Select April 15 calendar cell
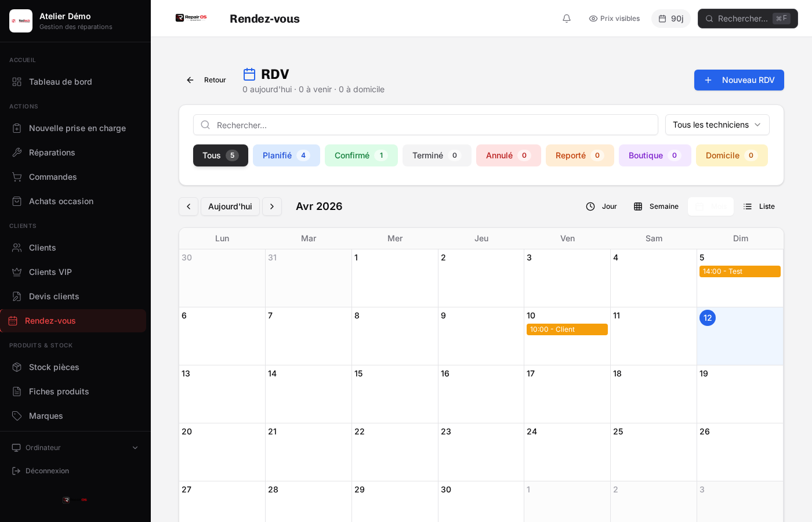812x522 pixels. pos(395,394)
